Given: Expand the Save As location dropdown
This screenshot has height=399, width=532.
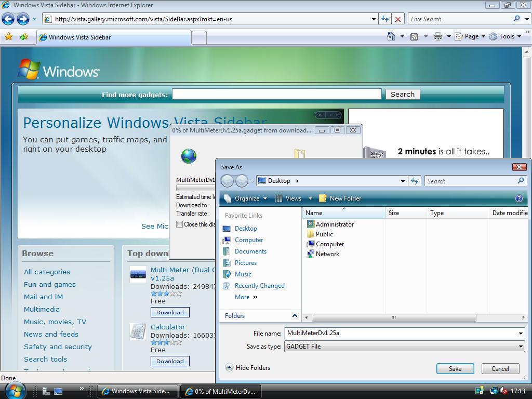Looking at the screenshot, I should [403, 181].
